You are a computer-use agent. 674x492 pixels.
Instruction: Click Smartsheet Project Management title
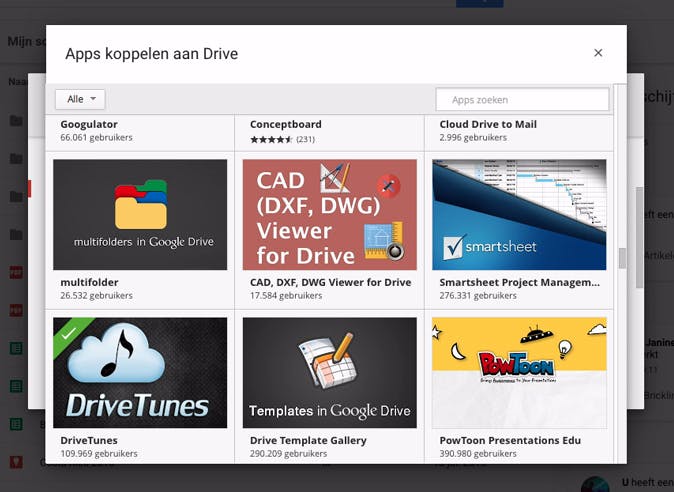pos(519,282)
